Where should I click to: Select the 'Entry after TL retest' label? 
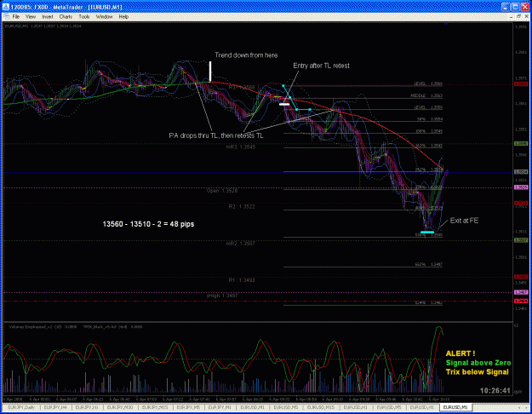(321, 66)
